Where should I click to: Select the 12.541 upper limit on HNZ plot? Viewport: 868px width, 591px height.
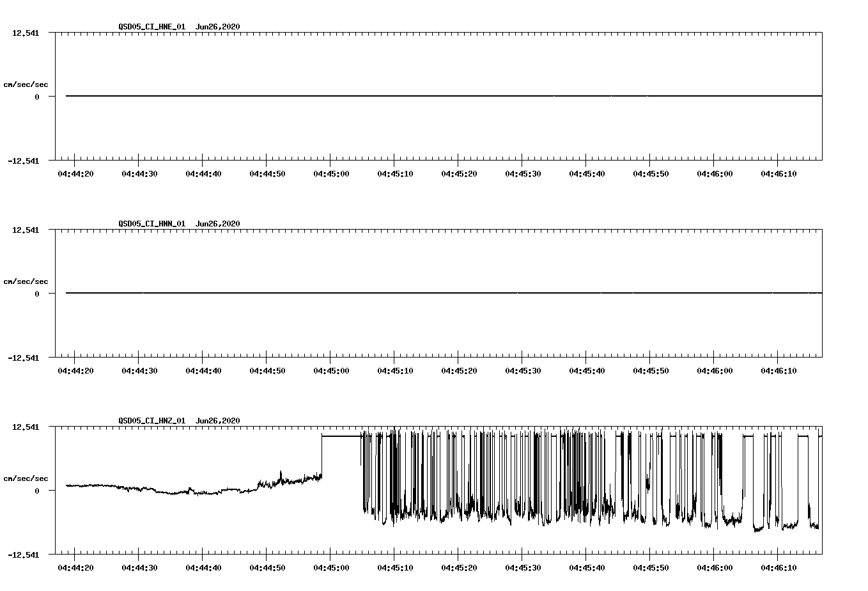coord(26,427)
